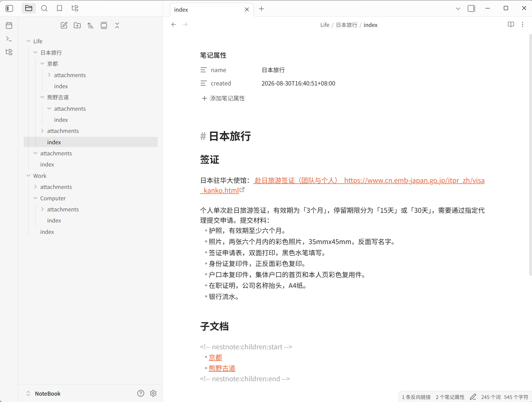
Task: Click the 签证 heading
Action: pos(210,160)
